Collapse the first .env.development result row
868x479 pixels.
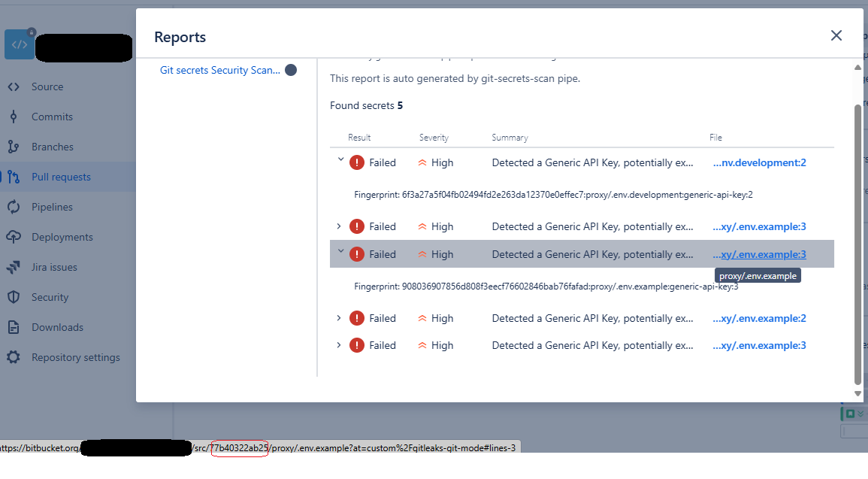coord(340,160)
